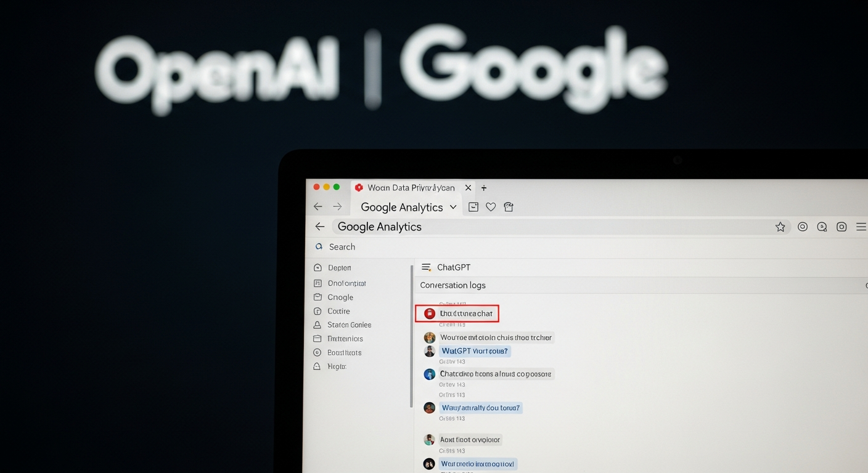Click the magnifier icon beside Search
868x473 pixels.
319,246
